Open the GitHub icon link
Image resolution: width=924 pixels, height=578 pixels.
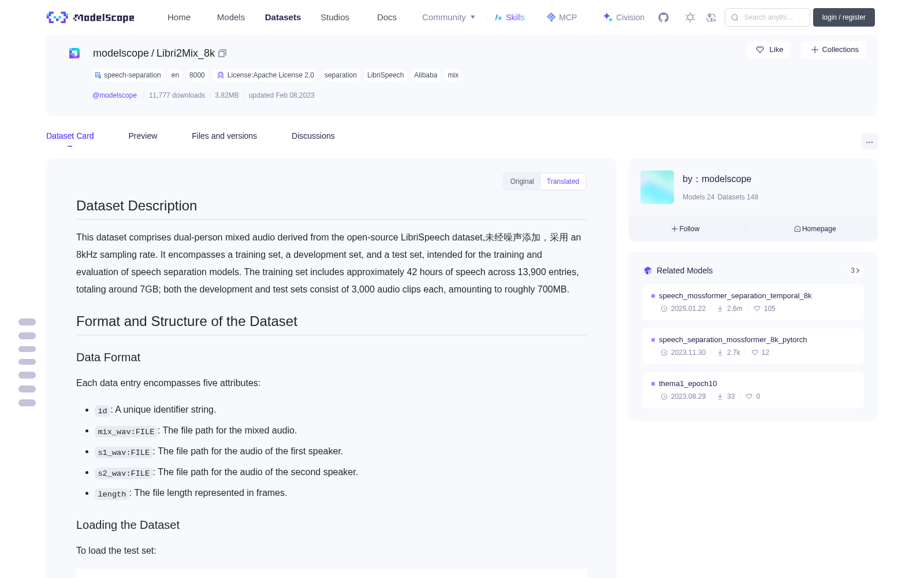click(664, 17)
